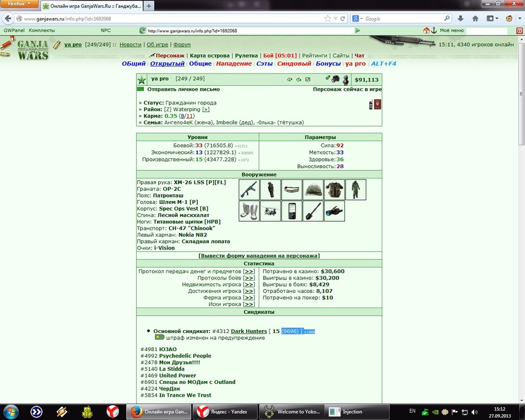Image resolution: width=525 pixels, height=420 pixels.
Task: Expand Протоколы боёв [>>] link
Action: click(249, 278)
